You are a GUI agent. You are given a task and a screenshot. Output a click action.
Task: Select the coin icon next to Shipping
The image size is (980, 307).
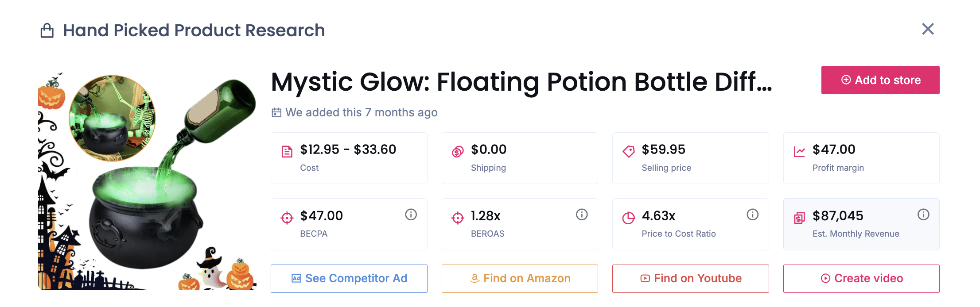click(457, 150)
